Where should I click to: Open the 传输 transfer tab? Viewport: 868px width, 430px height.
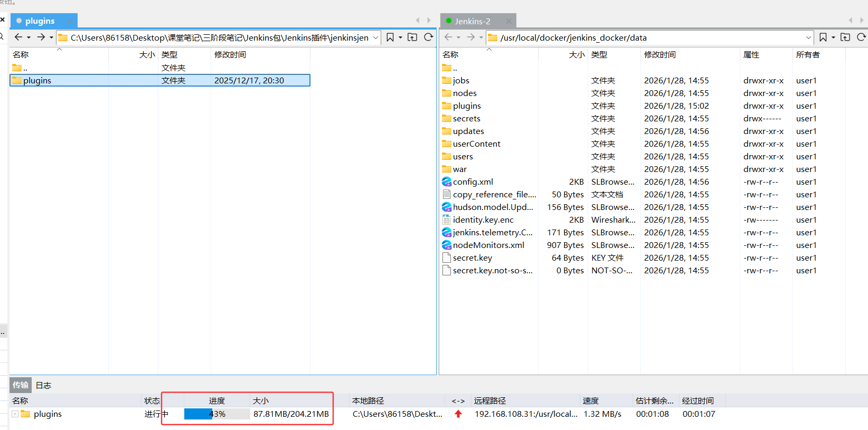(21, 385)
